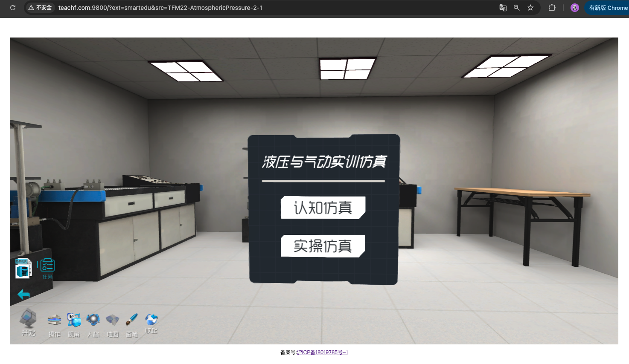Click the translate page icon
629x364 pixels.
[503, 8]
